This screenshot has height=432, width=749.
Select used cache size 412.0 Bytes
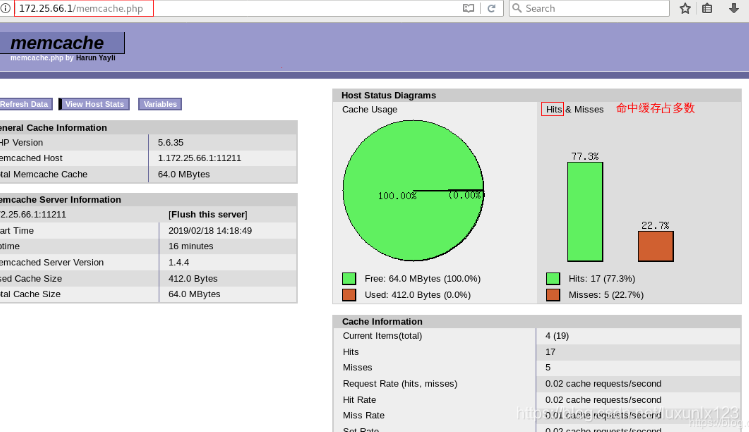coord(193,279)
